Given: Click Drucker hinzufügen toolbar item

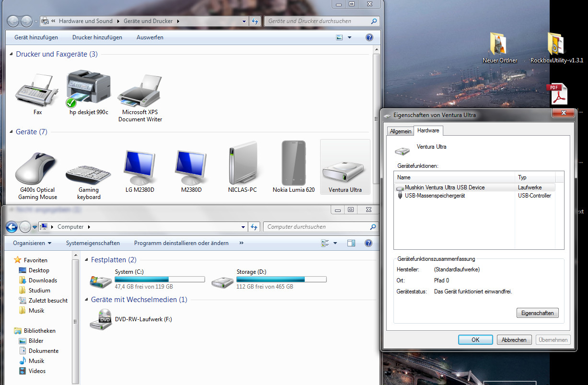Looking at the screenshot, I should [x=97, y=37].
